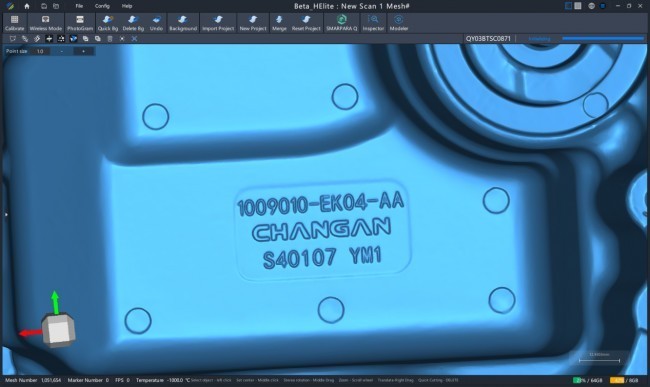Click the blue round icon in title bar
650x387 pixels.
pos(603,6)
